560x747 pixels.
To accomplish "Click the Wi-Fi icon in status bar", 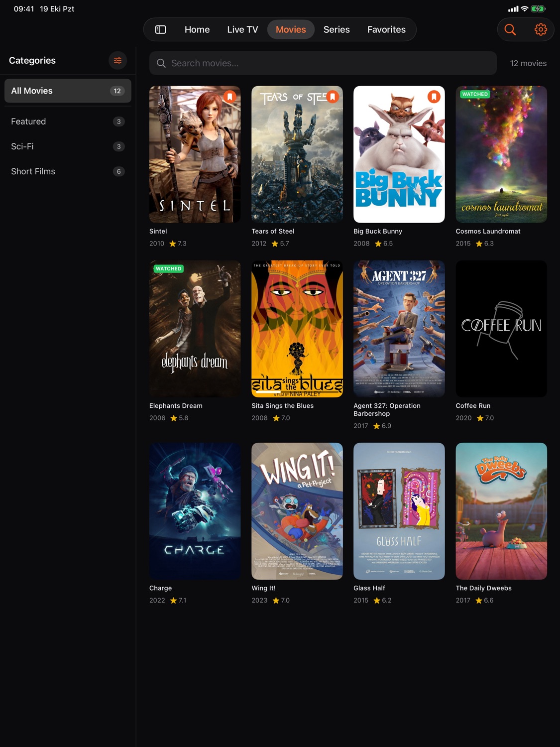I will 524,9.
